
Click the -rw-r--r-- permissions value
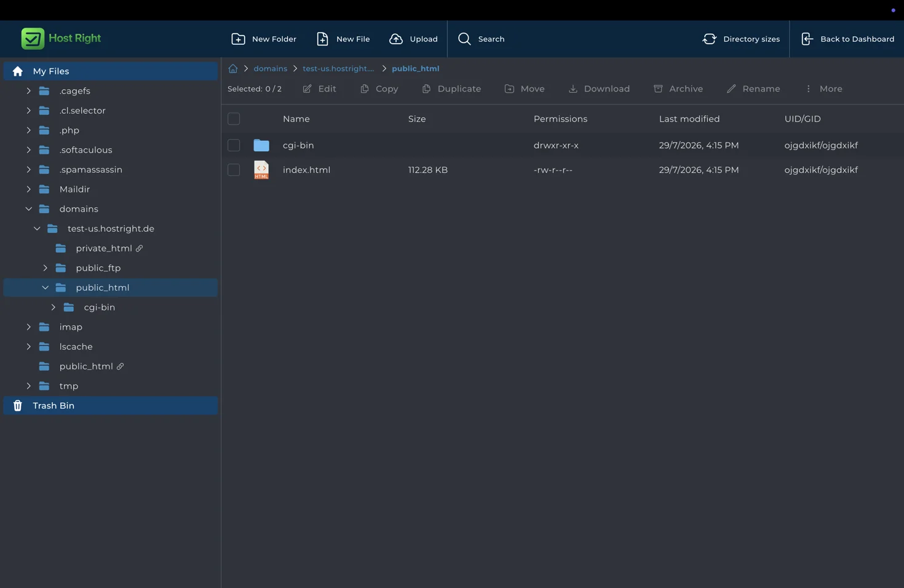point(553,170)
